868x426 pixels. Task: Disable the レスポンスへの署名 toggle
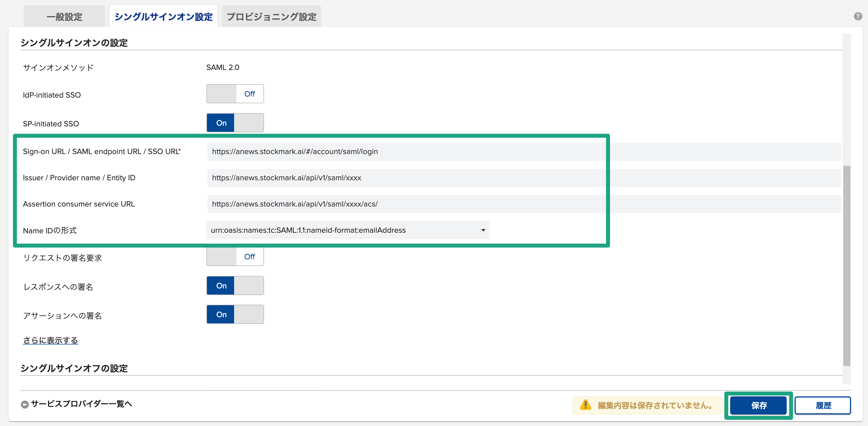click(235, 286)
